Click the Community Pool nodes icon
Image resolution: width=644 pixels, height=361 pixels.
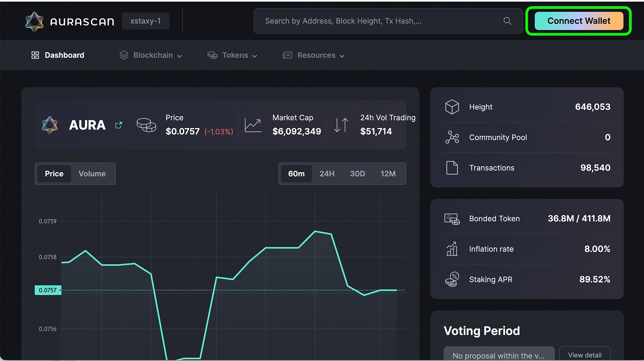pyautogui.click(x=452, y=138)
